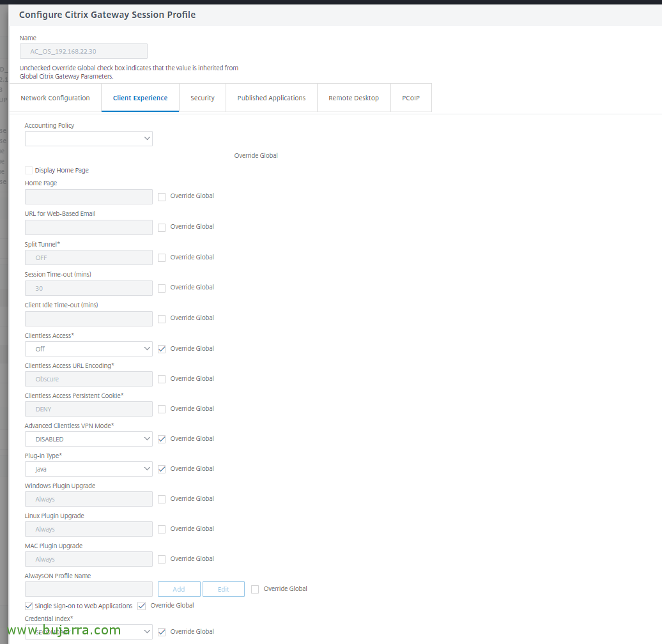
Task: Switch to the Network Configuration tab
Action: [56, 98]
